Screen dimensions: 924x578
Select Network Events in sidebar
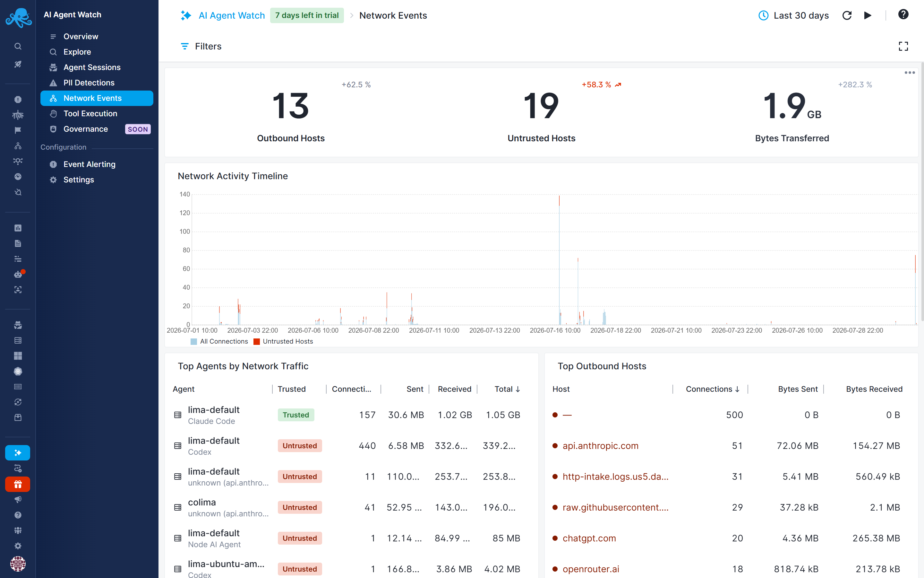click(97, 98)
